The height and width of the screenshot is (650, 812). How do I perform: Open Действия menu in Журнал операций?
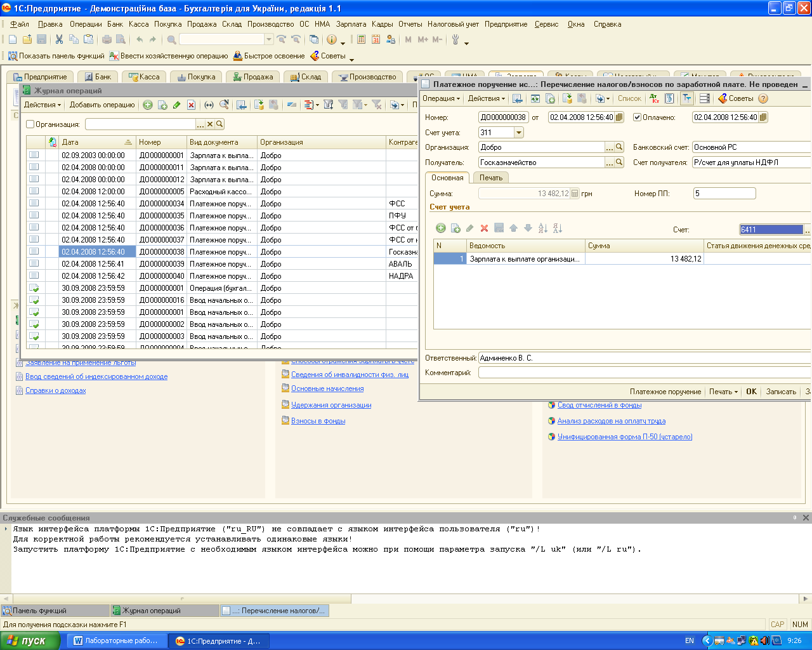click(43, 105)
